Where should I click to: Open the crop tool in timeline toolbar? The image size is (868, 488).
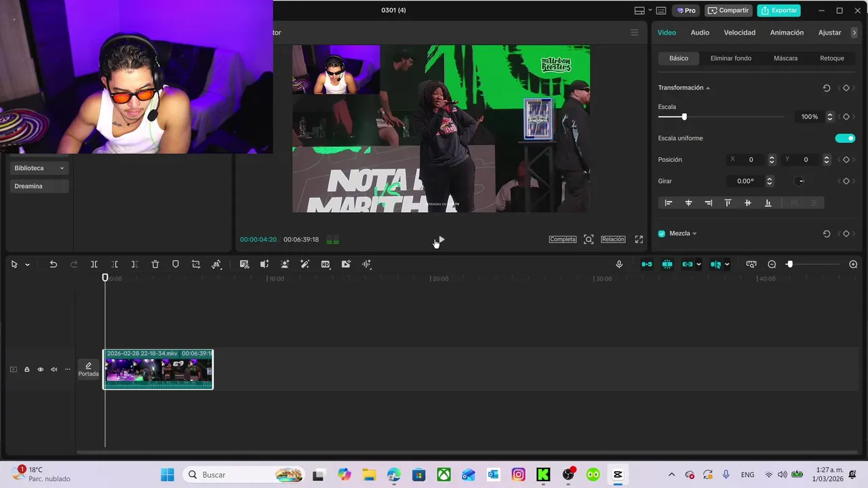coord(196,264)
